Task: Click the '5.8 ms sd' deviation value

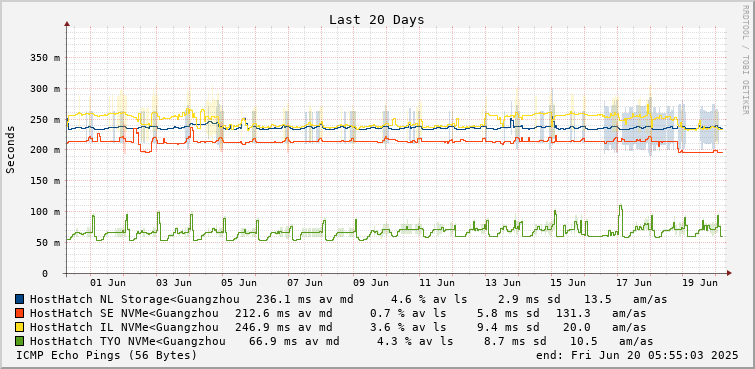Action: [508, 313]
